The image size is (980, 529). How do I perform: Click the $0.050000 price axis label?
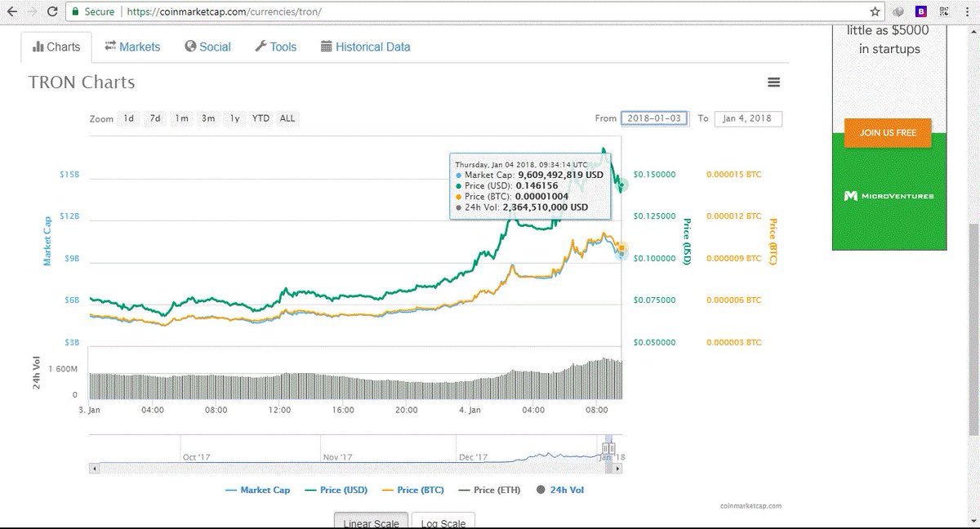coord(654,342)
